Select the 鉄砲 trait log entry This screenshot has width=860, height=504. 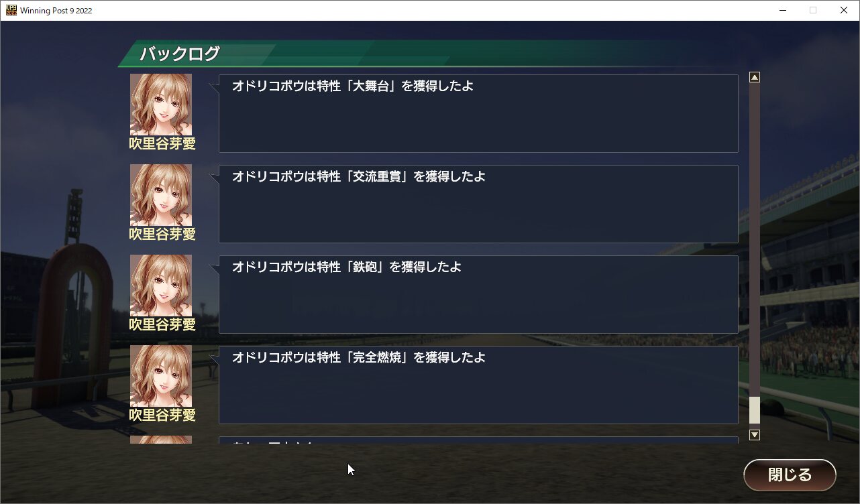point(478,294)
